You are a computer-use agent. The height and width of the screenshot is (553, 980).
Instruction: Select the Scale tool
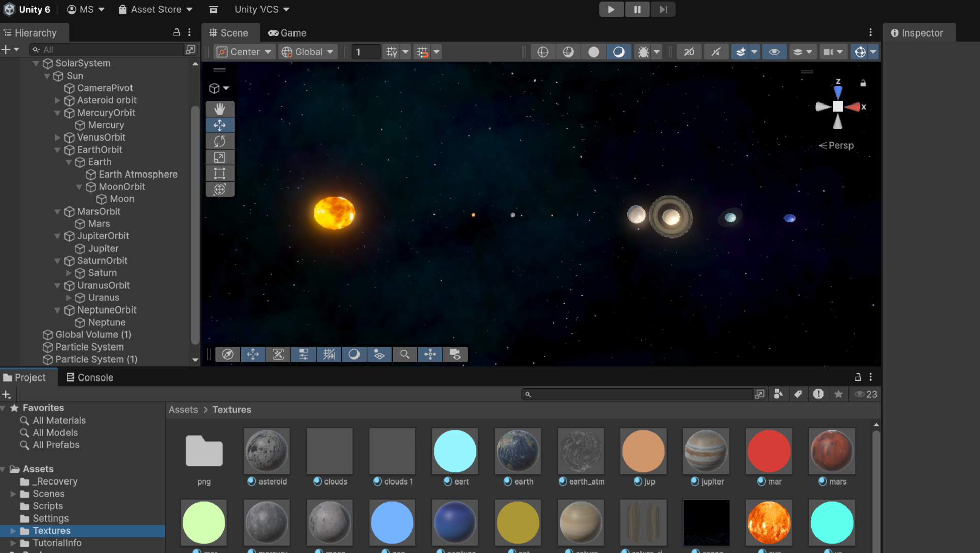tap(220, 157)
